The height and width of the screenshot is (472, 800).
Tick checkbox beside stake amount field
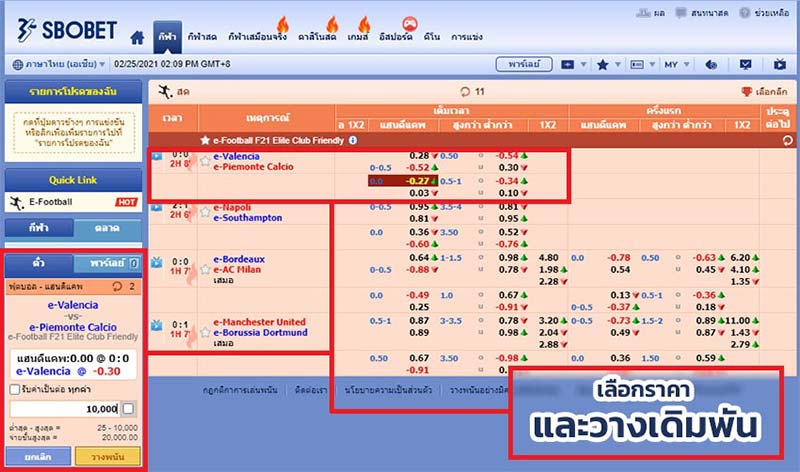point(129,409)
